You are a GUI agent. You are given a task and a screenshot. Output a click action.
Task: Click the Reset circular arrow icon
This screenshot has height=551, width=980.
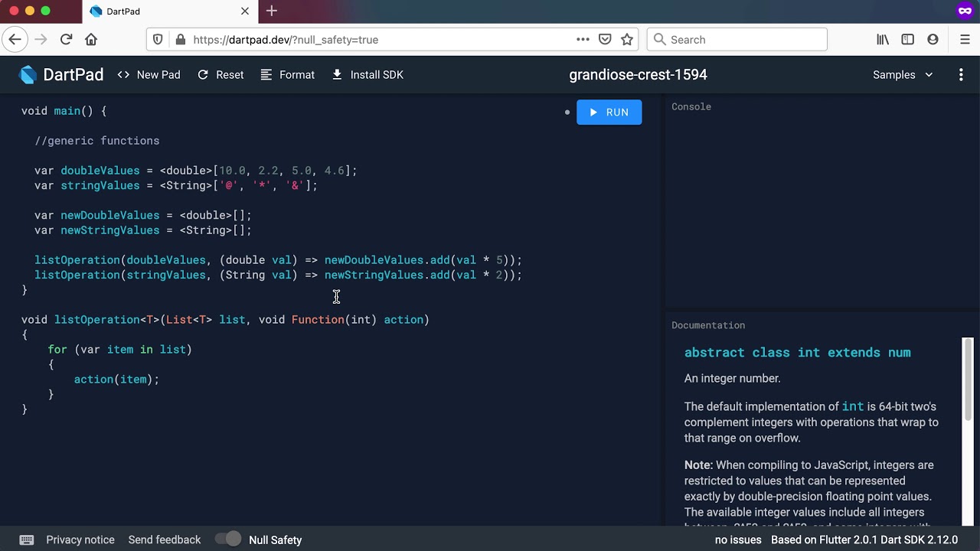click(203, 74)
